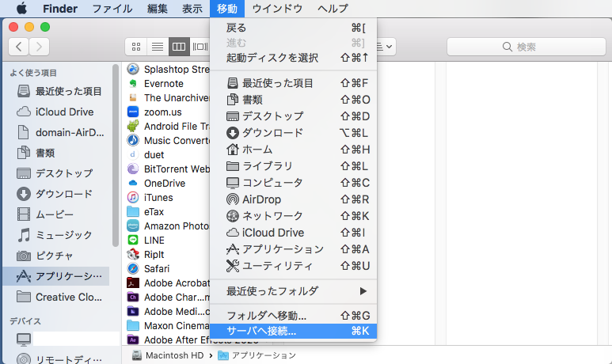The image size is (612, 364).
Task: Open the Finder application menu
Action: coord(60,9)
